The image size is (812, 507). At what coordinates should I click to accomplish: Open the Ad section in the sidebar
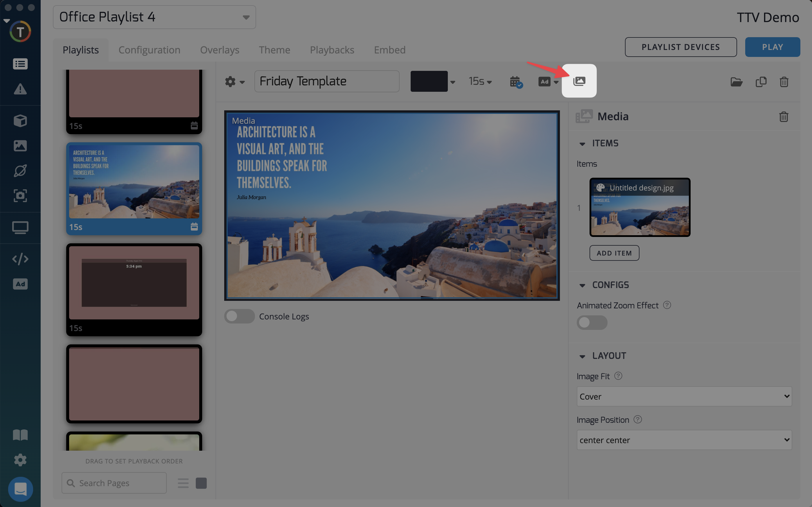click(x=20, y=284)
